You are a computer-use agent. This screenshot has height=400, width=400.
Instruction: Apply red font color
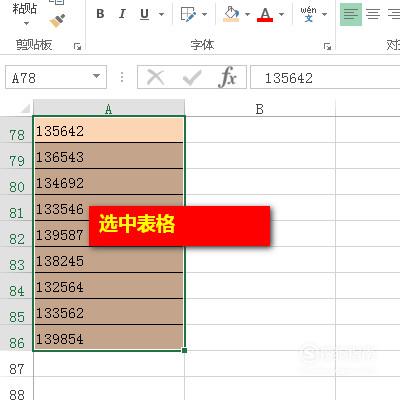pyautogui.click(x=265, y=14)
